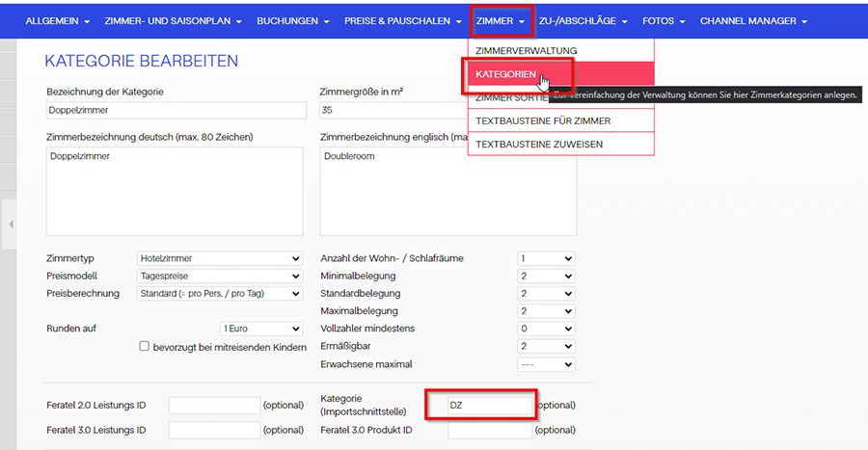Click the Kategorie Importschnittstelle field containing DZ
Image resolution: width=868 pixels, height=450 pixels.
479,405
